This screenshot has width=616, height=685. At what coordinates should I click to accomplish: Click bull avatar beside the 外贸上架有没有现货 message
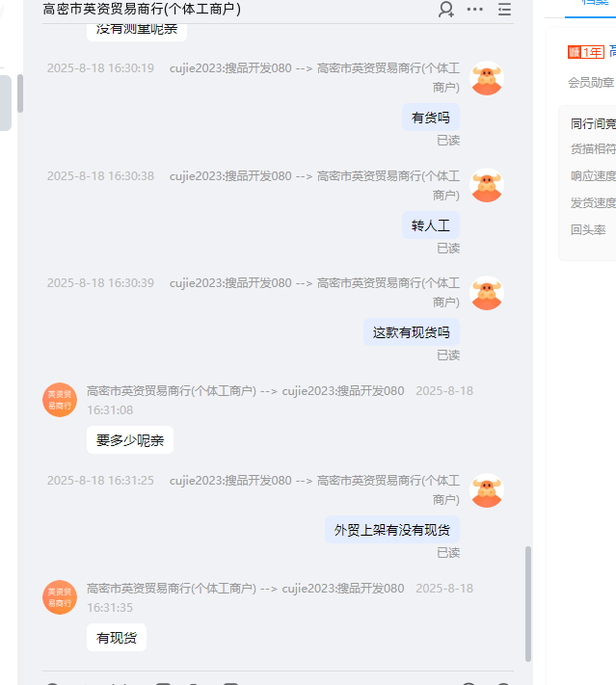click(x=487, y=490)
